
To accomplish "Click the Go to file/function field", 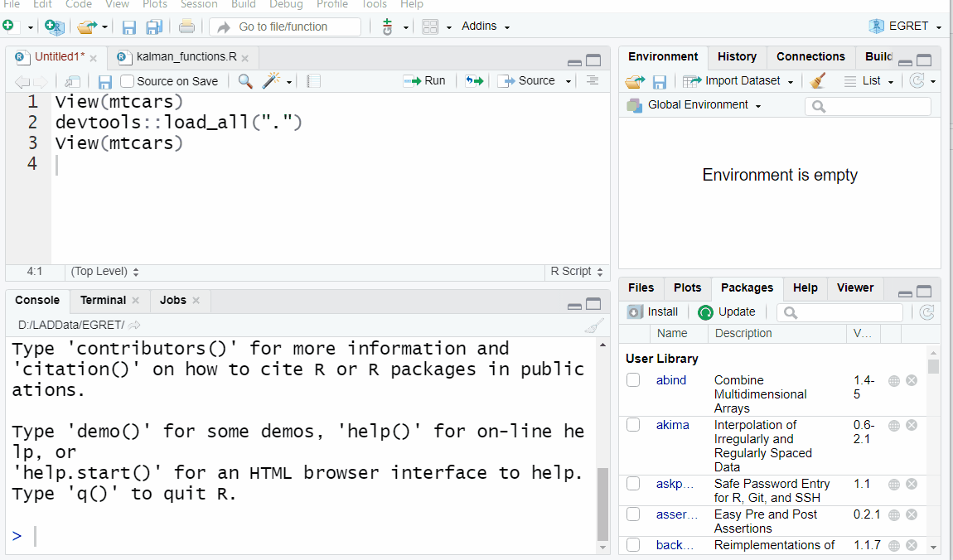I will tap(285, 27).
